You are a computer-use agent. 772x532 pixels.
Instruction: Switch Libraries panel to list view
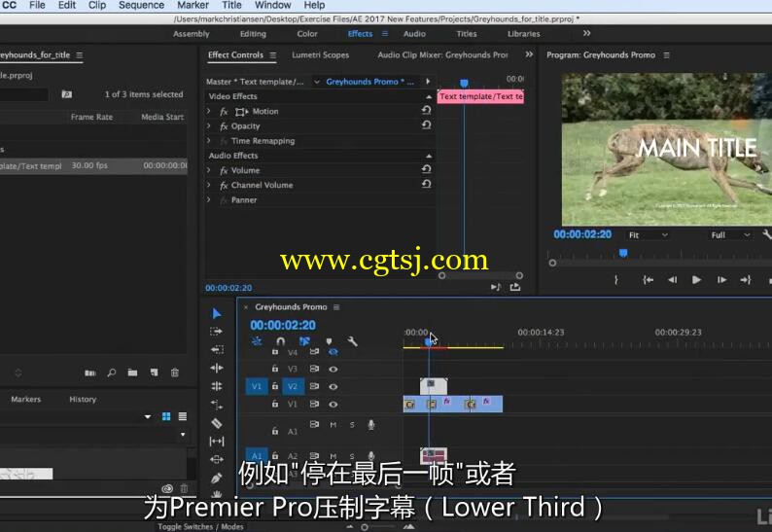(x=183, y=416)
